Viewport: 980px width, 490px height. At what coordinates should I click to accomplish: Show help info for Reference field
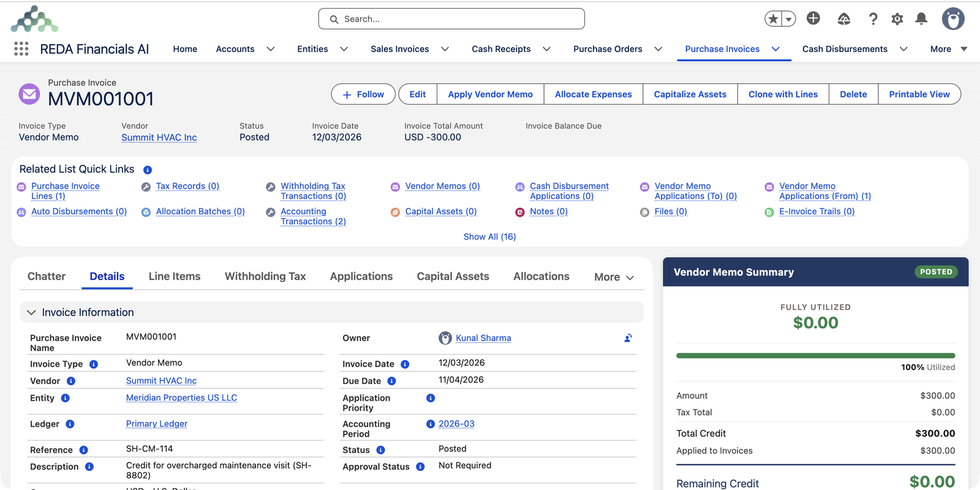pos(83,450)
